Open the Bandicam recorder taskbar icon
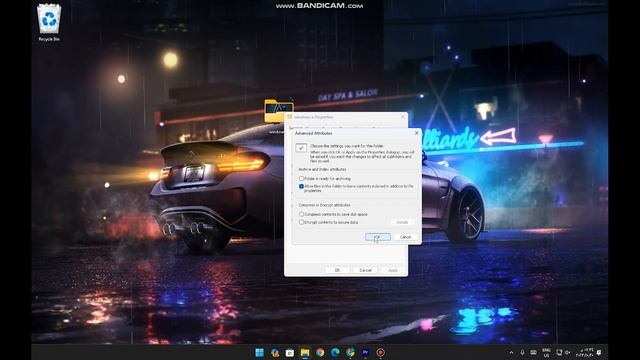Viewport: 640px width, 360px height. click(380, 352)
